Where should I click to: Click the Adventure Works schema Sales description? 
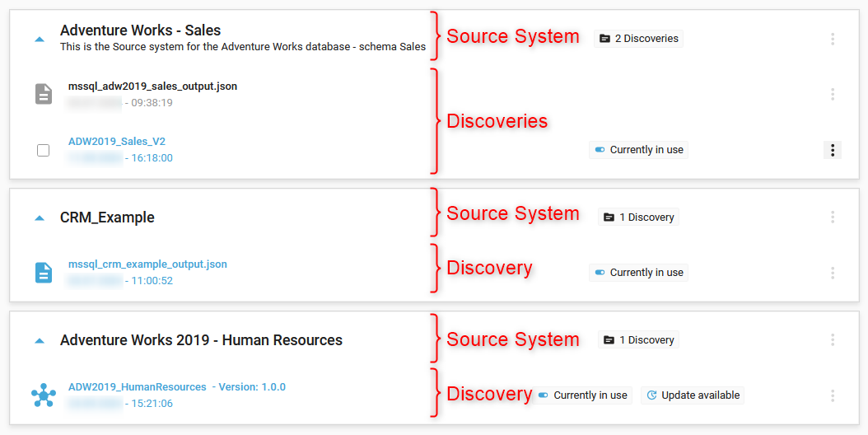[x=243, y=47]
